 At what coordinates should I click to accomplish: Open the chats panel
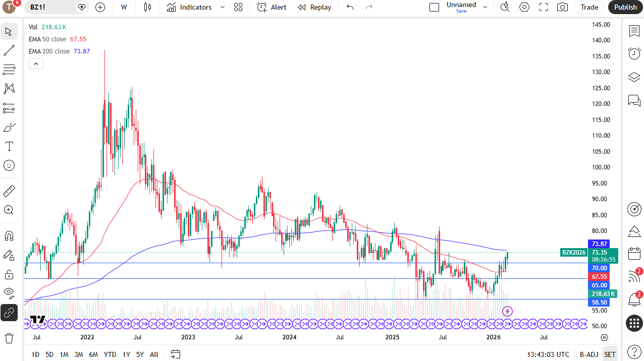pyautogui.click(x=634, y=100)
